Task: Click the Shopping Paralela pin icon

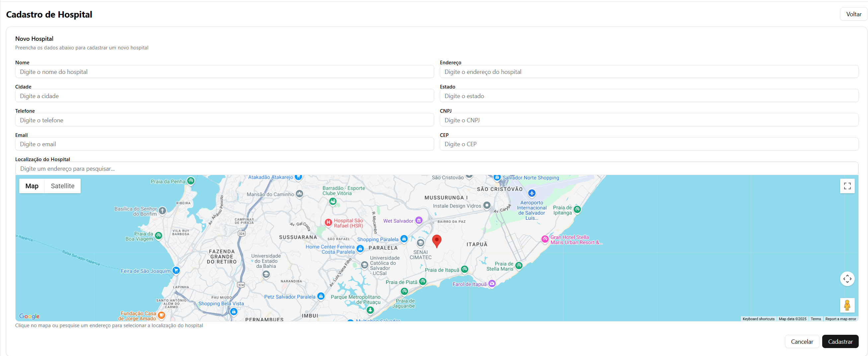Action: click(x=404, y=239)
